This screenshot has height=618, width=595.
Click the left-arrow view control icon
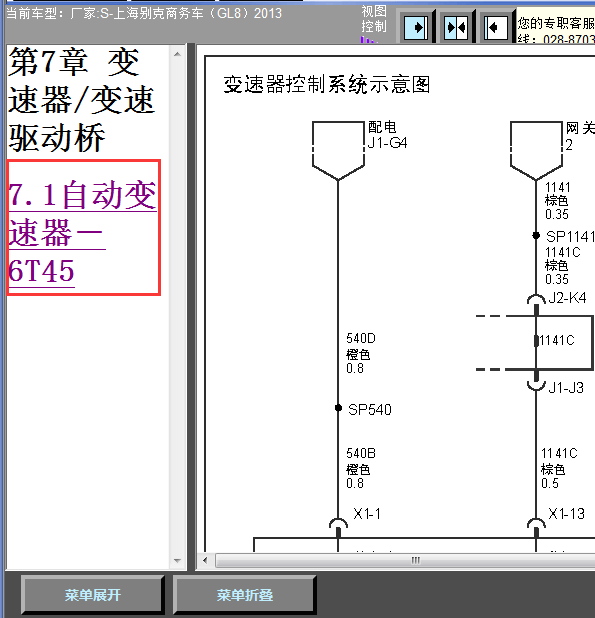(x=495, y=27)
